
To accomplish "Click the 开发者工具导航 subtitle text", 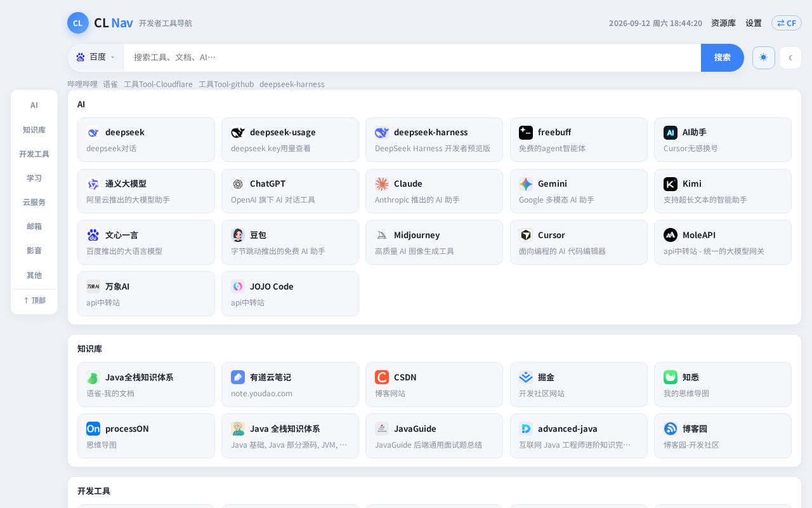I will pos(166,23).
